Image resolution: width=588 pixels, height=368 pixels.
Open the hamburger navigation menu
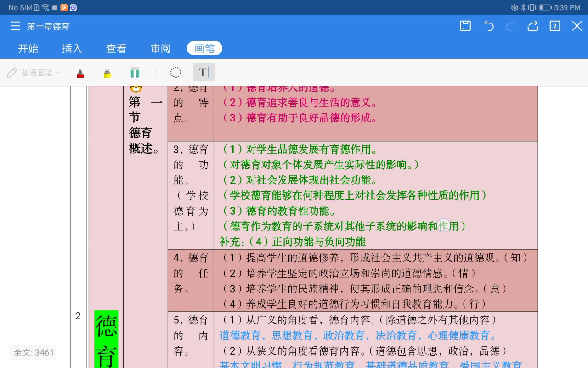(15, 26)
